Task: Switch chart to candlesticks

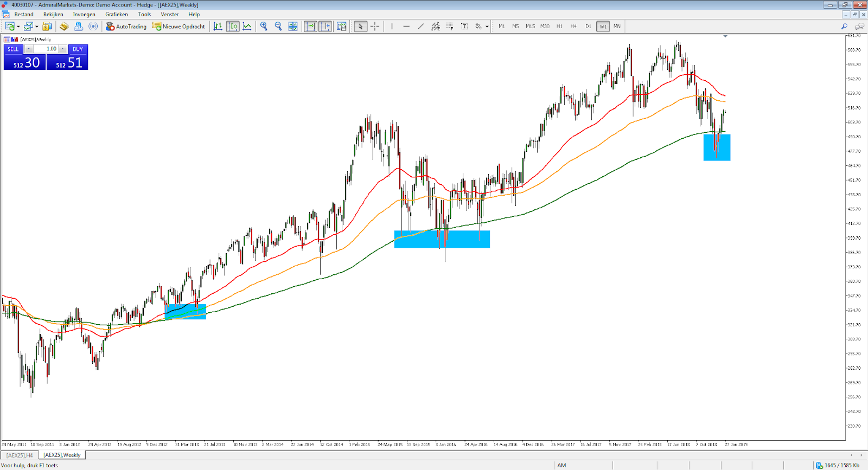Action: (x=233, y=26)
